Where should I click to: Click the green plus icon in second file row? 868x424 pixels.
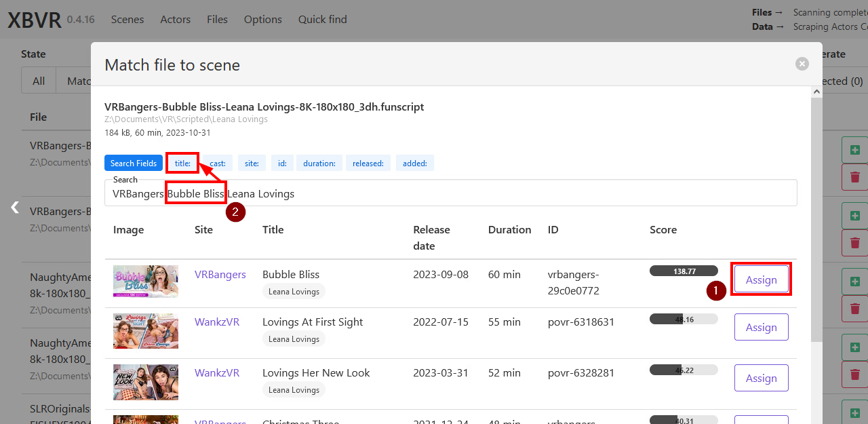pos(854,215)
